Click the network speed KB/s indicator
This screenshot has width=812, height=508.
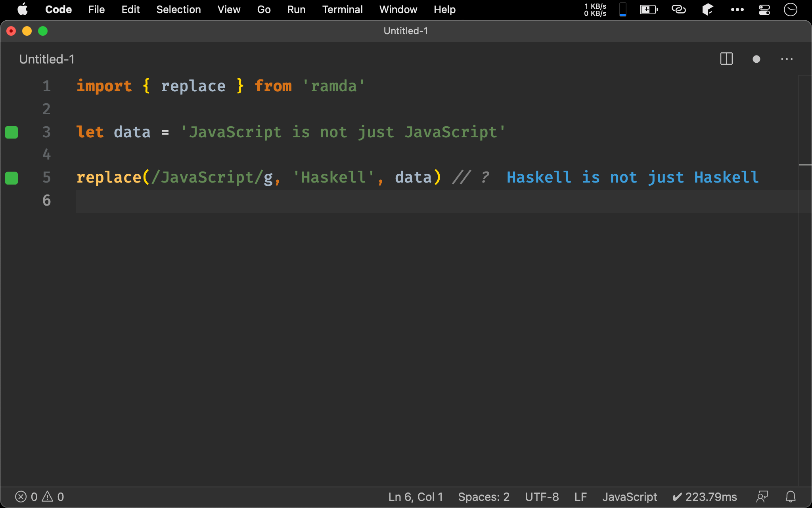point(595,10)
